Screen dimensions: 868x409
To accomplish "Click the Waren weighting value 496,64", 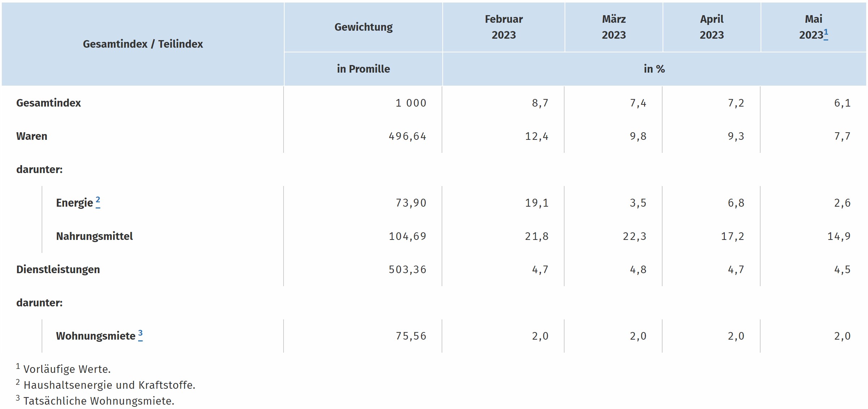I will (x=408, y=137).
